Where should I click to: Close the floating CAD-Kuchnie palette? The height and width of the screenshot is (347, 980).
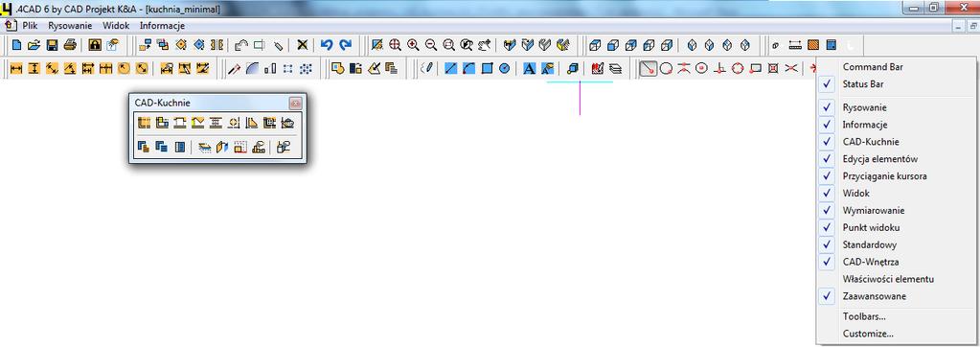point(296,104)
